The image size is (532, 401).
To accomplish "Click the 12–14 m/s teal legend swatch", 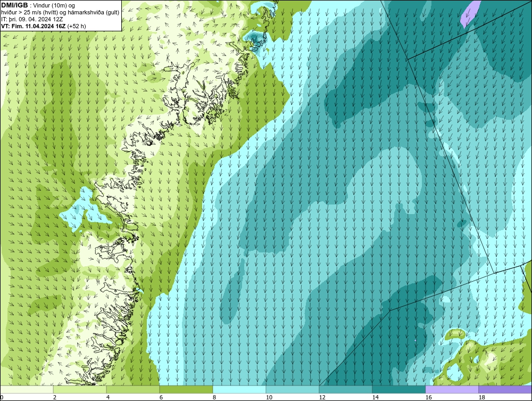I will [346, 389].
